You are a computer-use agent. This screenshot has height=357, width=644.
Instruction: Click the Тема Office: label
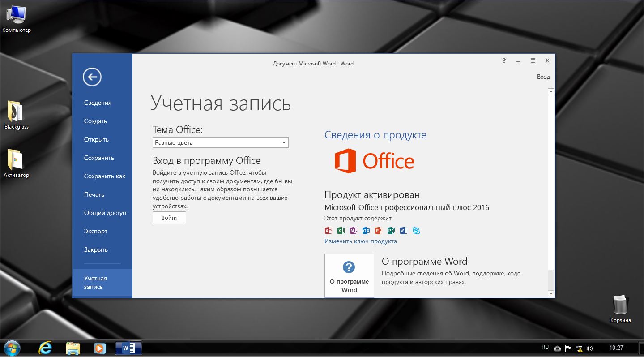pyautogui.click(x=178, y=130)
